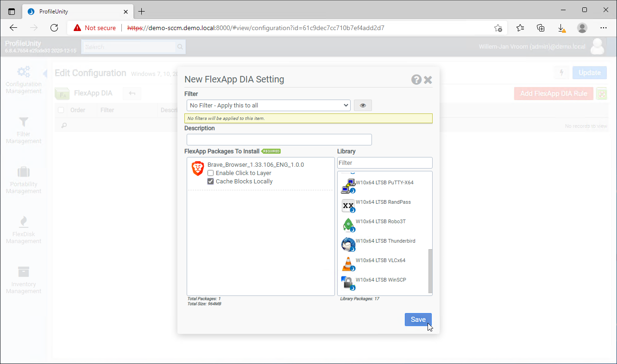
Task: Select the RandPass package icon
Action: (x=347, y=205)
